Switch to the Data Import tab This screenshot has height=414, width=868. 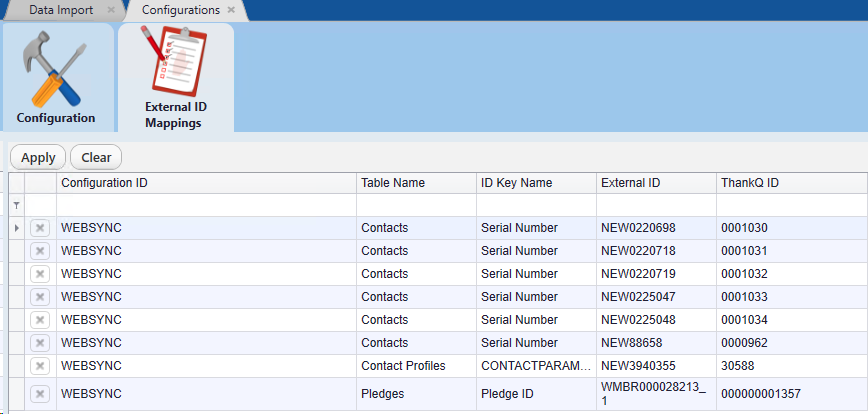pos(61,10)
